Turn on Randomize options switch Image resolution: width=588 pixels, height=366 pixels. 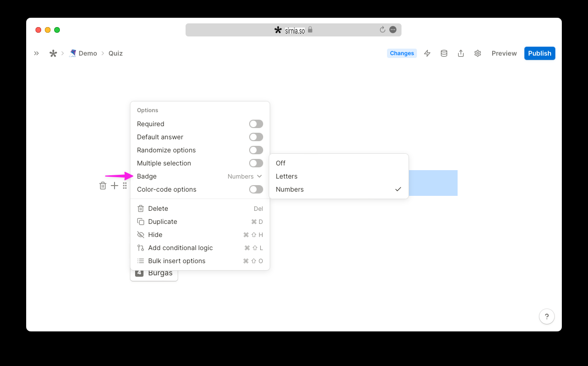pyautogui.click(x=256, y=150)
